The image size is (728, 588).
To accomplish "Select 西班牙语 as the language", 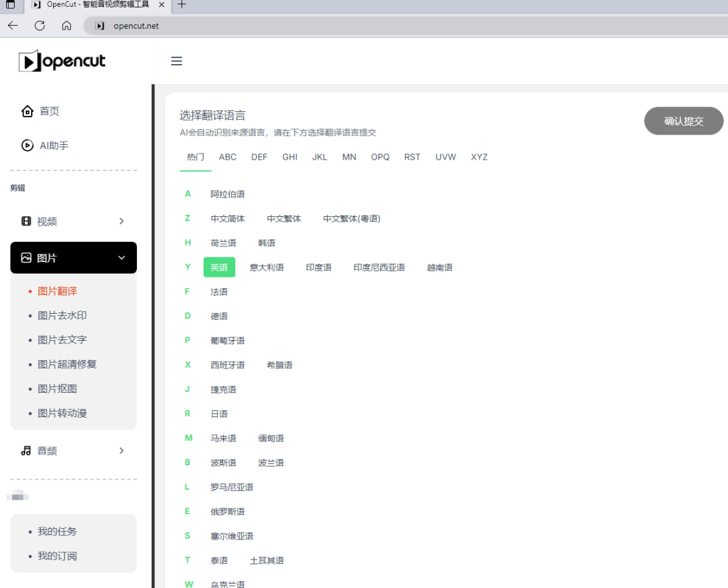I will click(x=228, y=365).
